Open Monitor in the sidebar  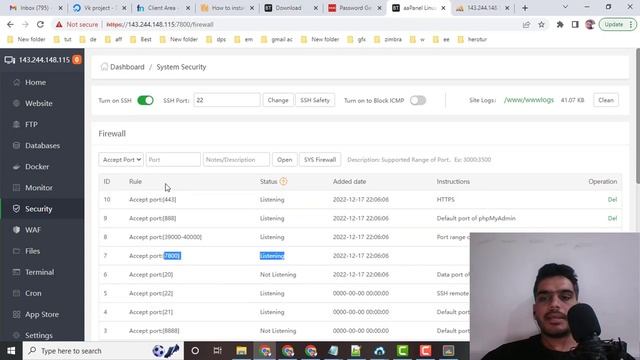[x=39, y=188]
